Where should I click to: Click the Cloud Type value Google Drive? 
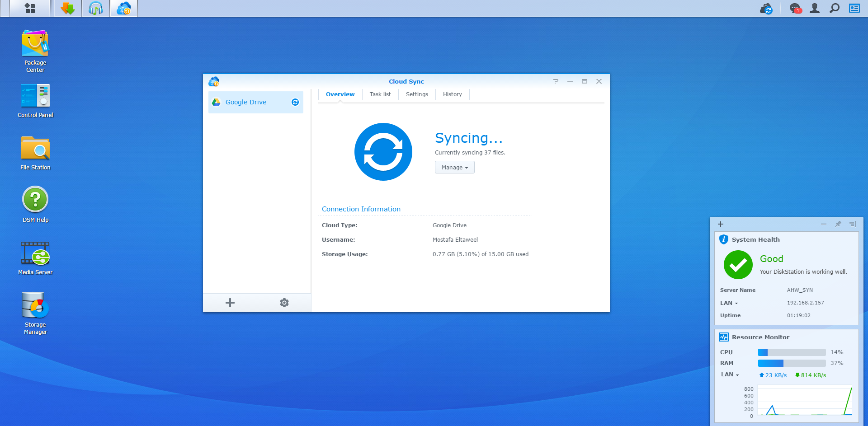(450, 225)
